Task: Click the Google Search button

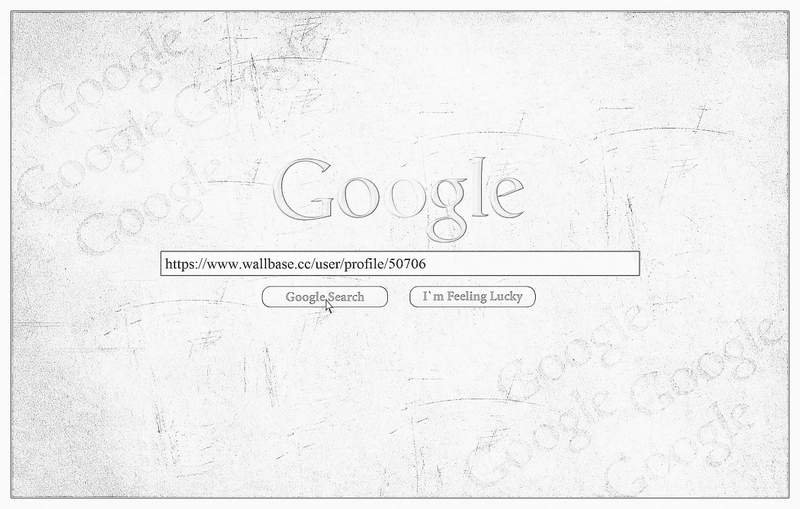Action: [x=324, y=297]
